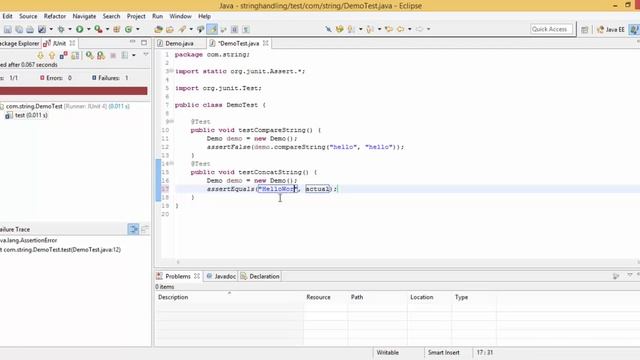Maximize the JUnit view panel
Image resolution: width=640 pixels, height=360 pixels.
point(144,42)
